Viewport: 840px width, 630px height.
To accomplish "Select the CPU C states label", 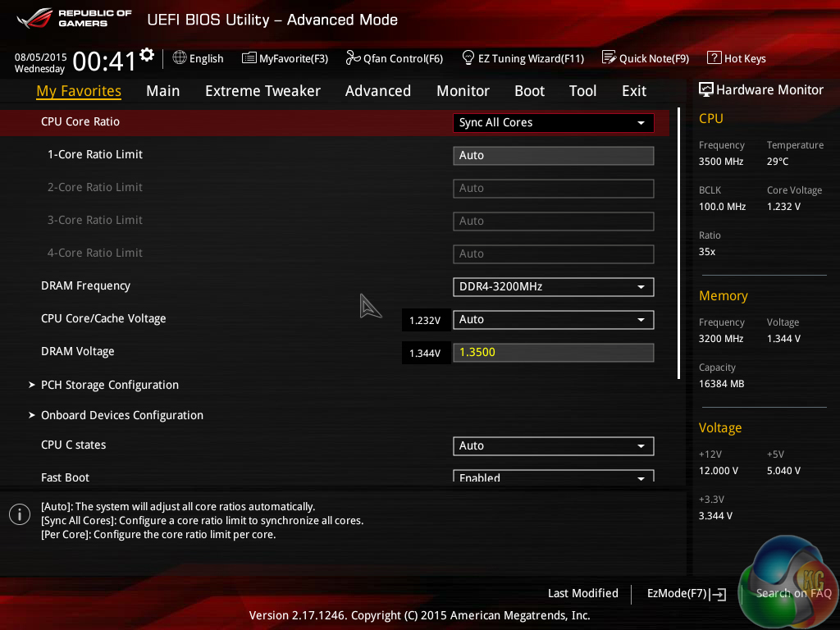I will 73,445.
